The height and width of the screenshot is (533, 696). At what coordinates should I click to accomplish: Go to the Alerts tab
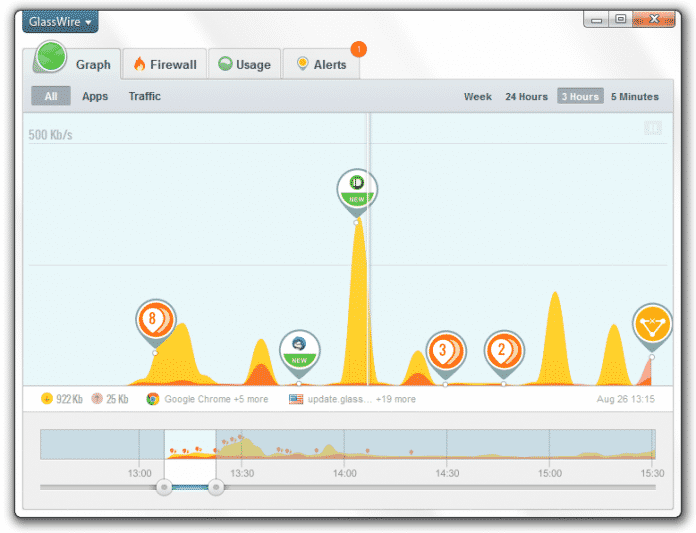(321, 65)
